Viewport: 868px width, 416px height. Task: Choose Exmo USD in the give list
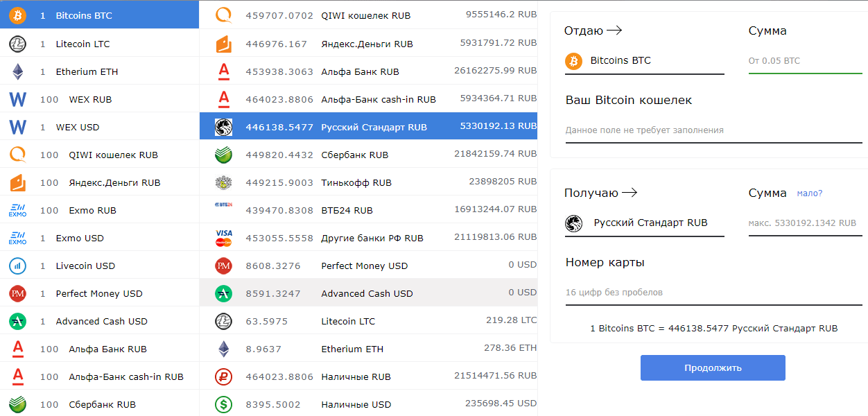tap(99, 238)
